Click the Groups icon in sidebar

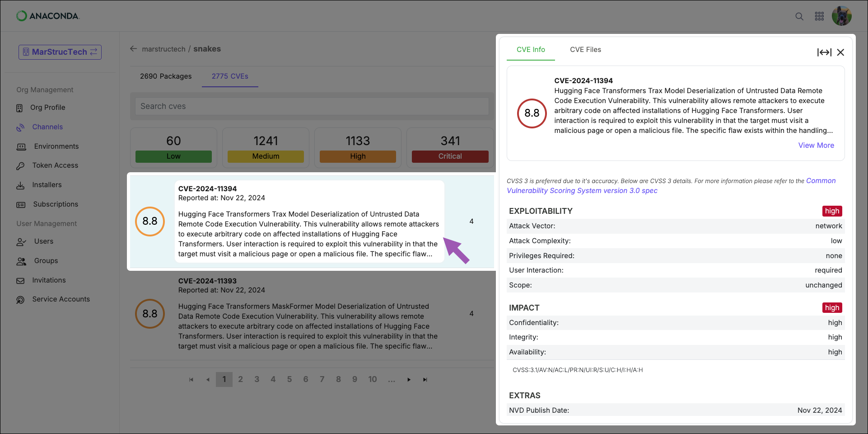tap(21, 261)
